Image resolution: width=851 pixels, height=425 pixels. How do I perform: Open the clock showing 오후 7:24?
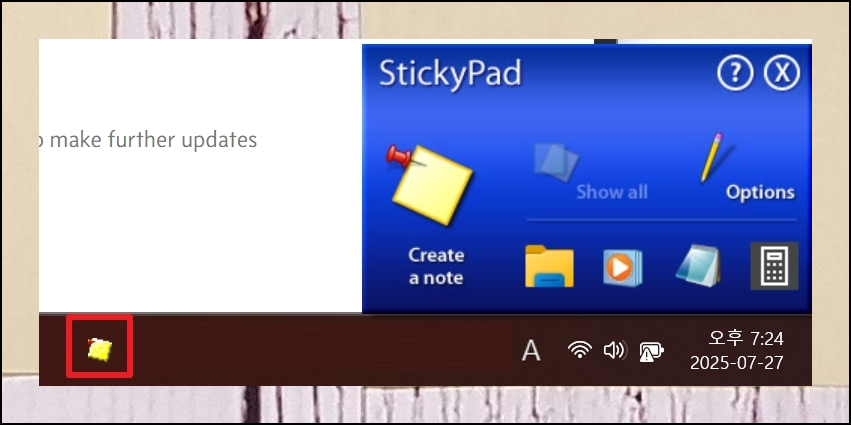coord(746,339)
